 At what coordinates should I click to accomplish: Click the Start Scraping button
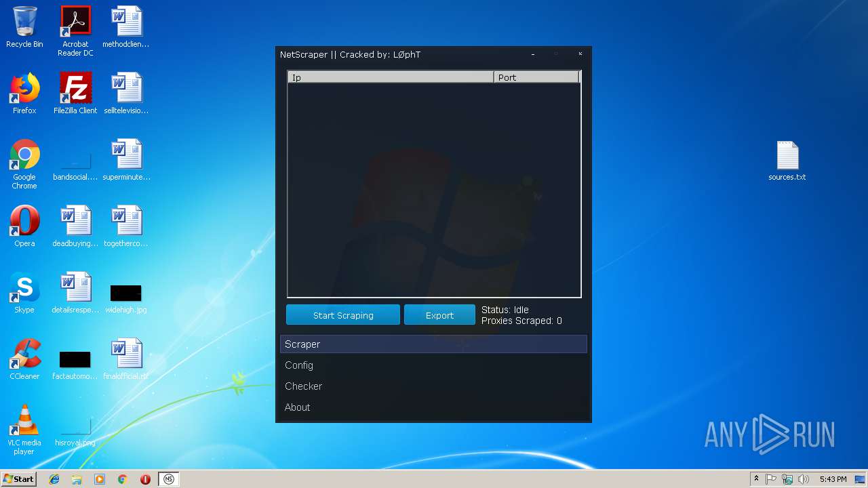343,315
